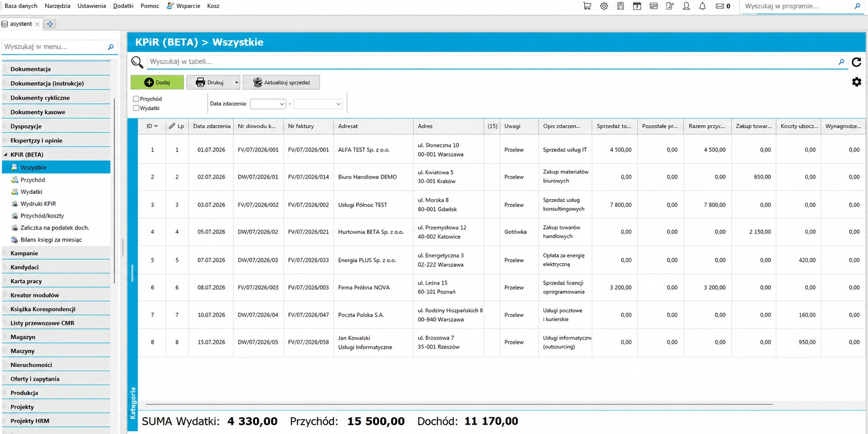Click the keyboard icon in top toolbar
The width and height of the screenshot is (868, 434).
(654, 6)
